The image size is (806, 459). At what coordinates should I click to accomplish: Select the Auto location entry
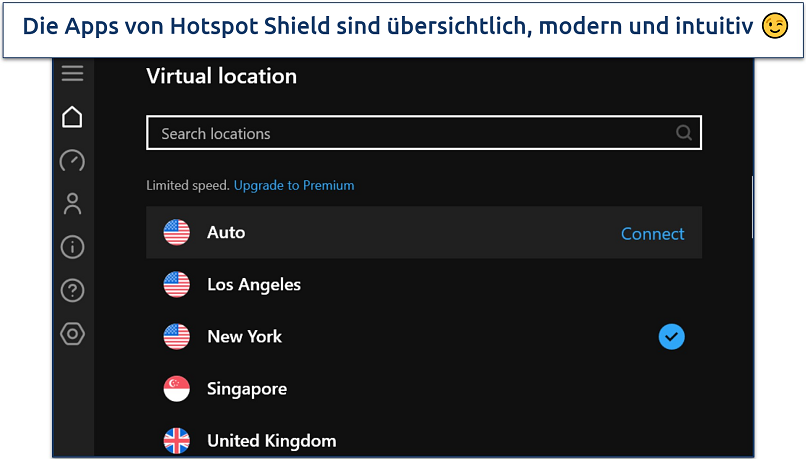tap(226, 232)
